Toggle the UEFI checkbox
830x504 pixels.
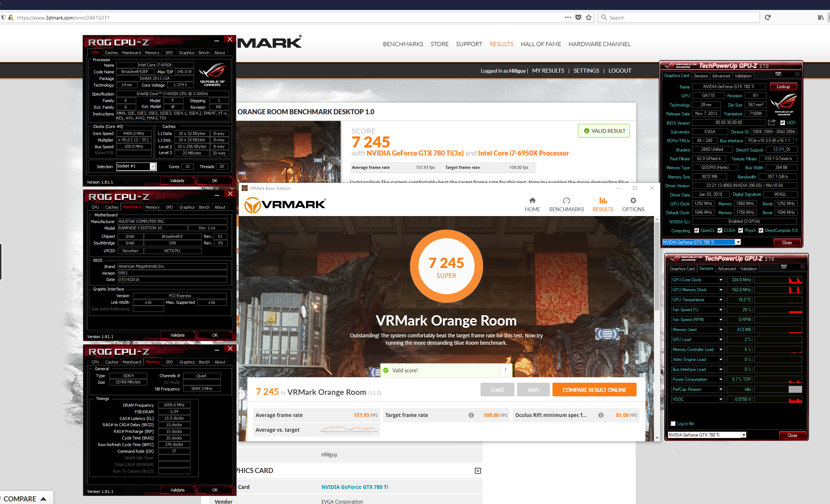pyautogui.click(x=782, y=123)
